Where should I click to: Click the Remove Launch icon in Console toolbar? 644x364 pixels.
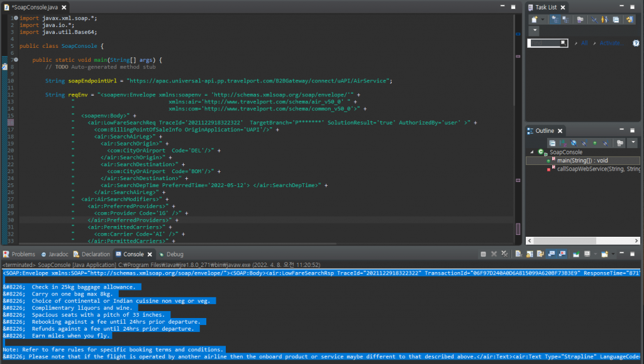(494, 254)
